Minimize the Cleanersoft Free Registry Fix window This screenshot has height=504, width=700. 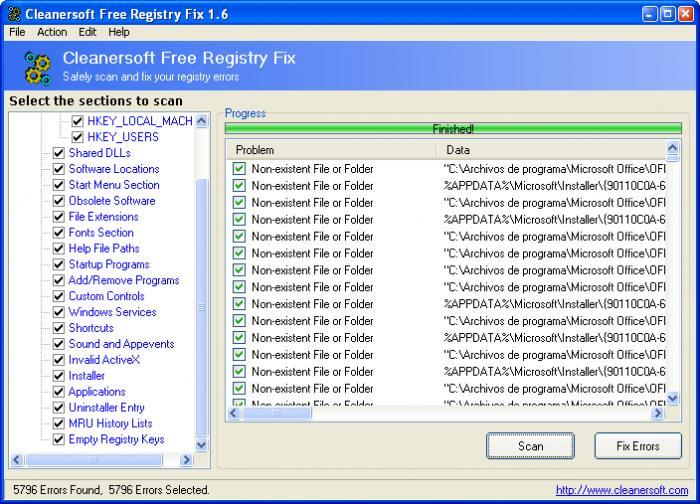tap(650, 14)
